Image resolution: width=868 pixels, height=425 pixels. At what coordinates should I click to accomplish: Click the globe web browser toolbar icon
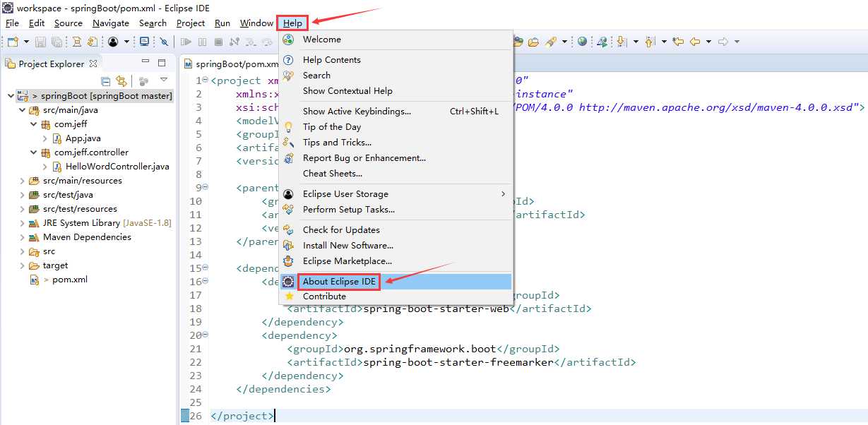pos(582,41)
